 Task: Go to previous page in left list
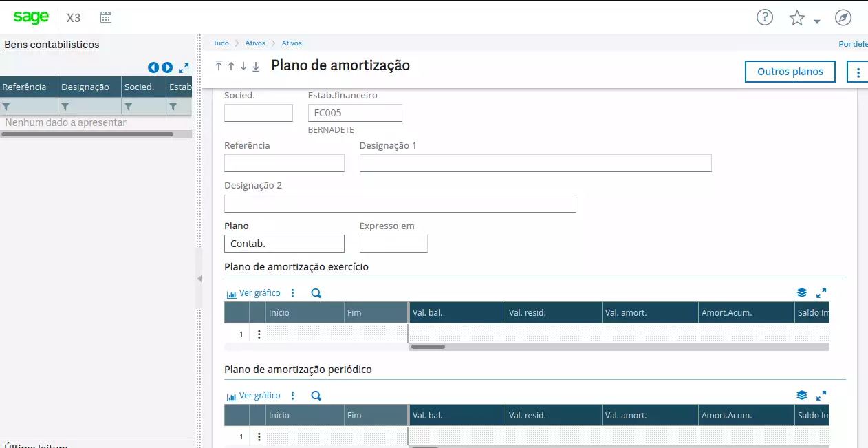tap(153, 67)
